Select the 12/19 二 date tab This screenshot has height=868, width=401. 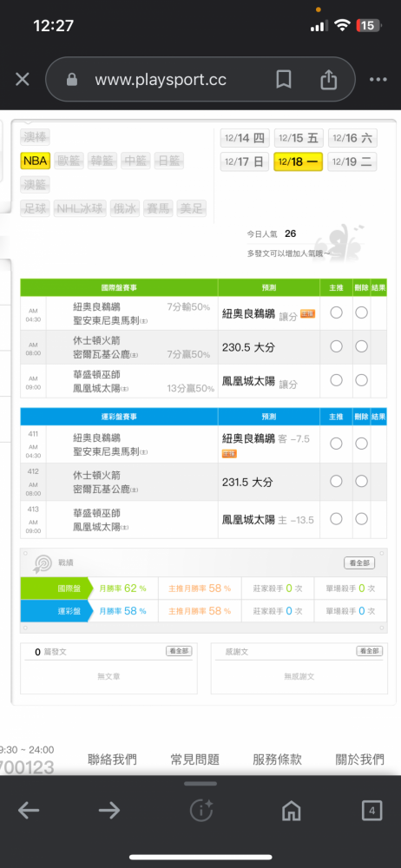352,162
